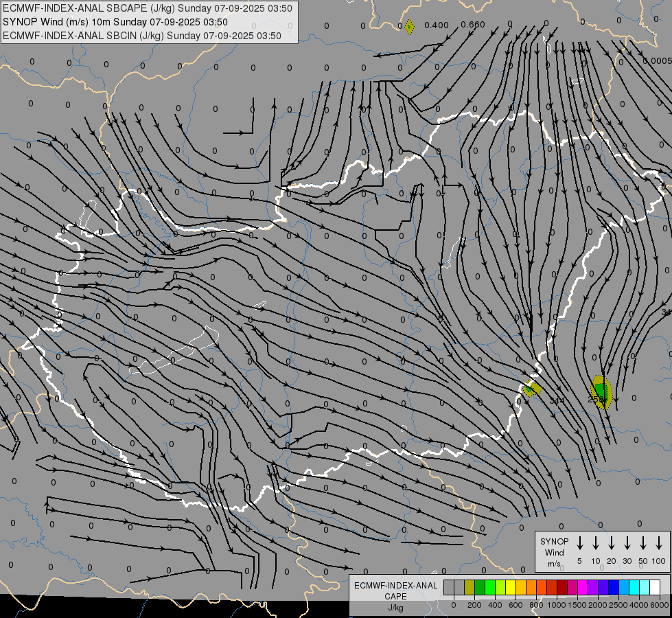Image resolution: width=672 pixels, height=618 pixels.
Task: Click the 200 tick label on colour scale
Action: click(x=474, y=605)
